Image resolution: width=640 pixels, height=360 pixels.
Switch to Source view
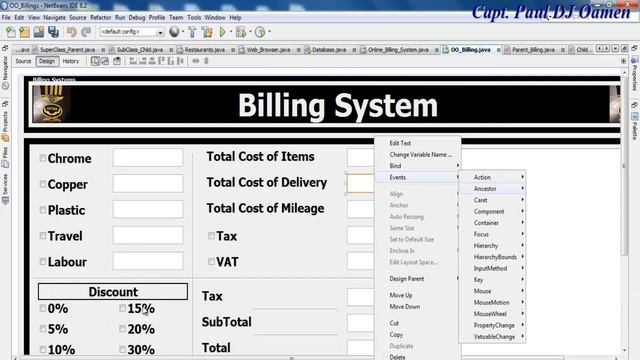23,61
